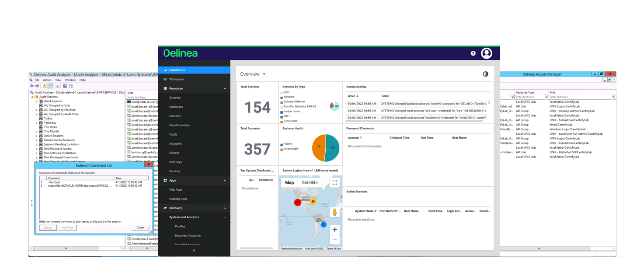Click the help question mark icon
The image size is (644, 269).
click(x=473, y=53)
